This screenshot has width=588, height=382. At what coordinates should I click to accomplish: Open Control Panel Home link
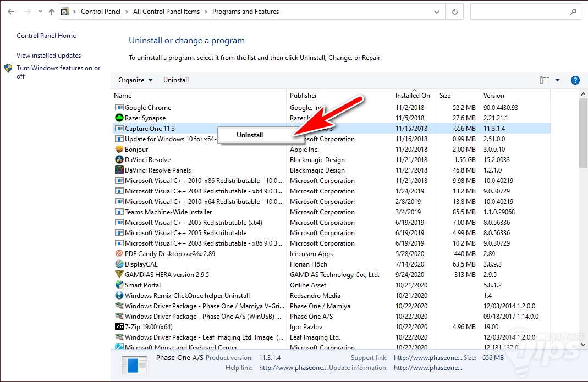pos(46,36)
